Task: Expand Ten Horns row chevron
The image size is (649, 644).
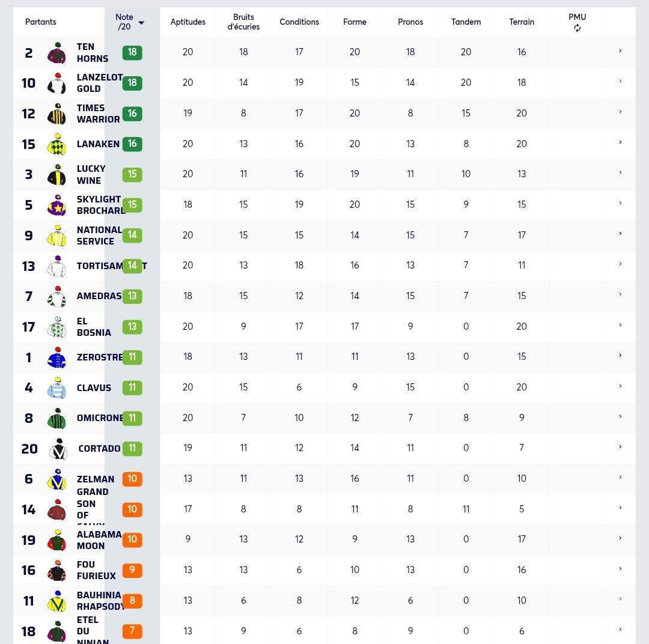Action: (x=620, y=51)
